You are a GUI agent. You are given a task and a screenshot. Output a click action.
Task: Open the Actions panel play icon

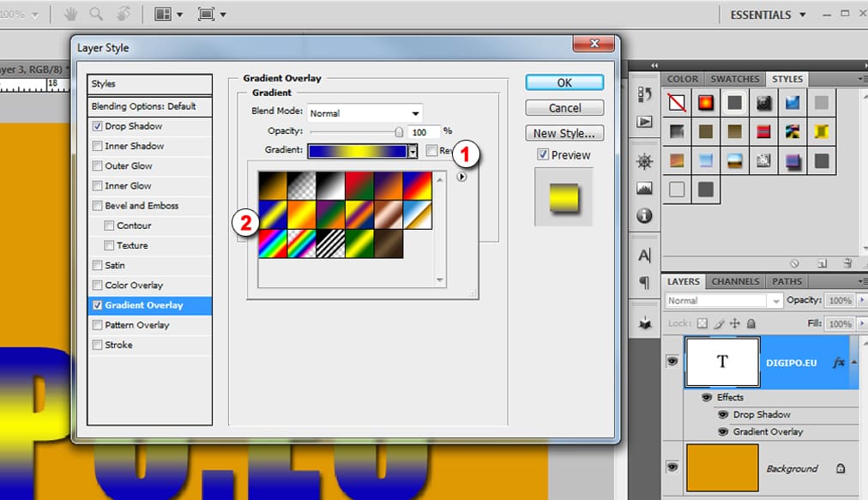point(644,122)
